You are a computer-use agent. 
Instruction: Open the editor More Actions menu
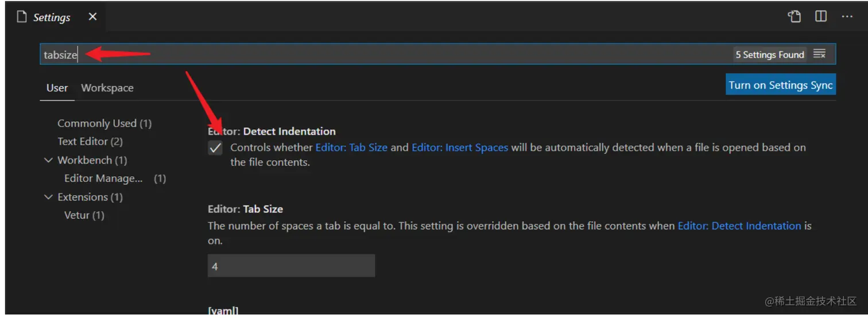(x=847, y=17)
